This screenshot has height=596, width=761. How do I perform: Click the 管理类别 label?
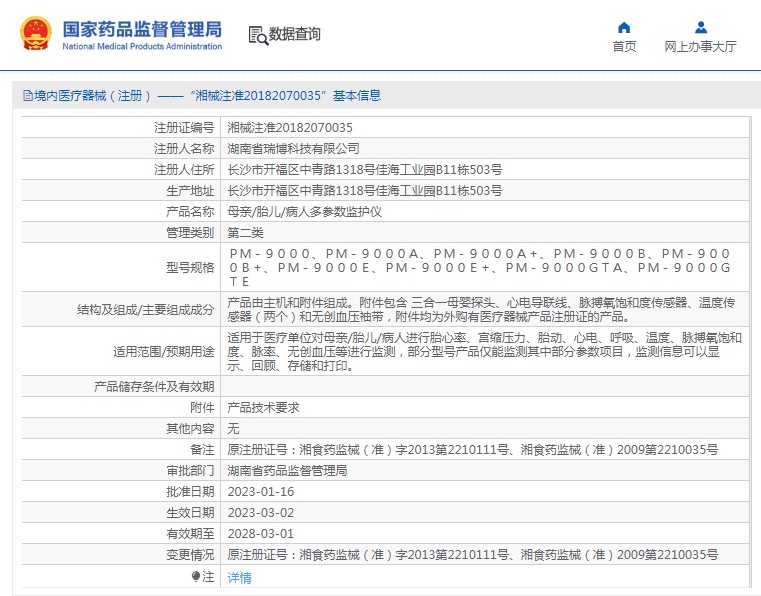[190, 232]
